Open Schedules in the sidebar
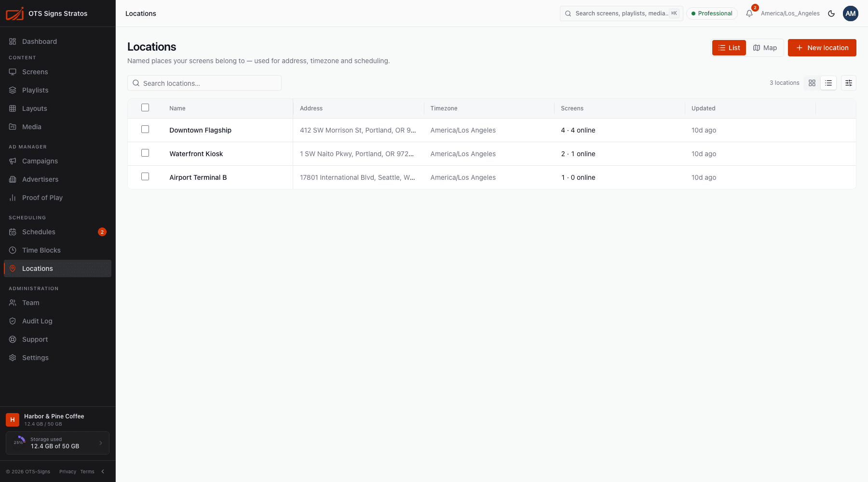This screenshot has height=482, width=868. pos(57,232)
